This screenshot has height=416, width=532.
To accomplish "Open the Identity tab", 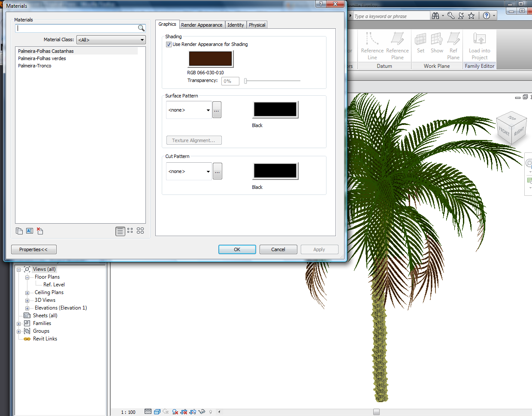I will pos(236,25).
